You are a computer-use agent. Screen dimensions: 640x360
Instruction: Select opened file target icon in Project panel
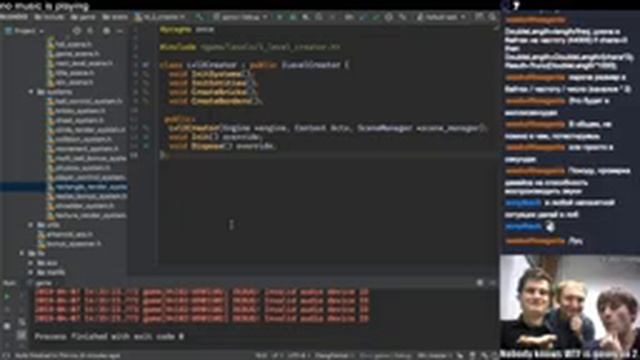(76, 31)
